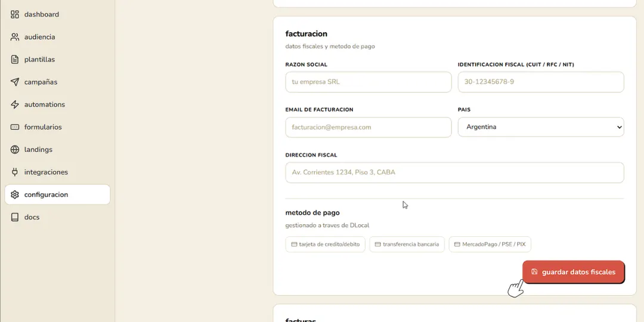Click the automations lightning bolt icon

click(x=15, y=104)
